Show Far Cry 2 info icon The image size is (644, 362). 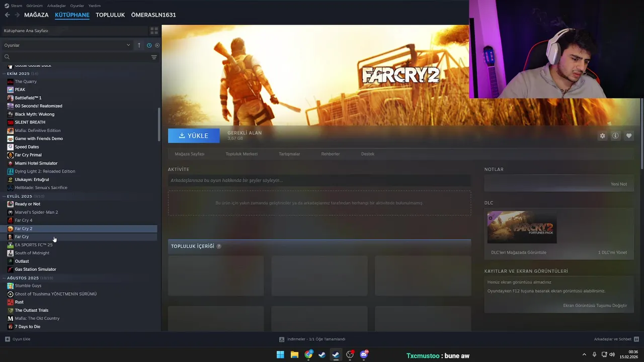pos(615,136)
